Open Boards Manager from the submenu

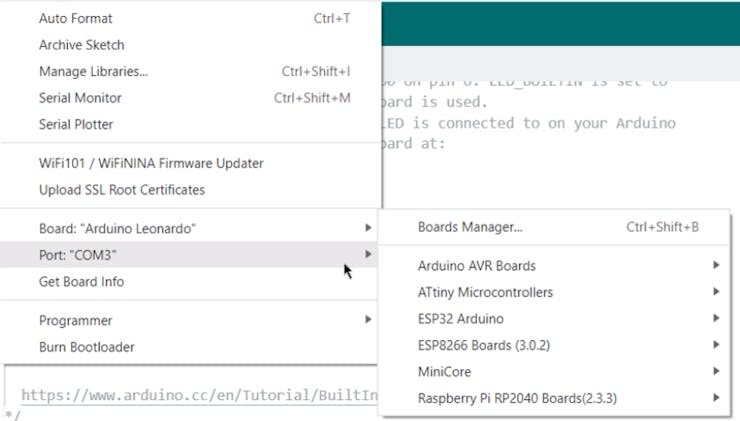click(x=470, y=227)
